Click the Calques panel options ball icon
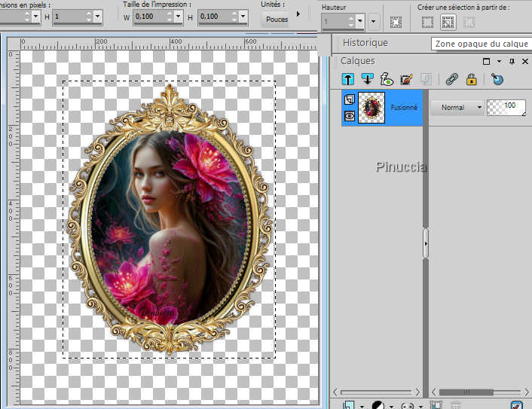This screenshot has width=532, height=409. 497,78
